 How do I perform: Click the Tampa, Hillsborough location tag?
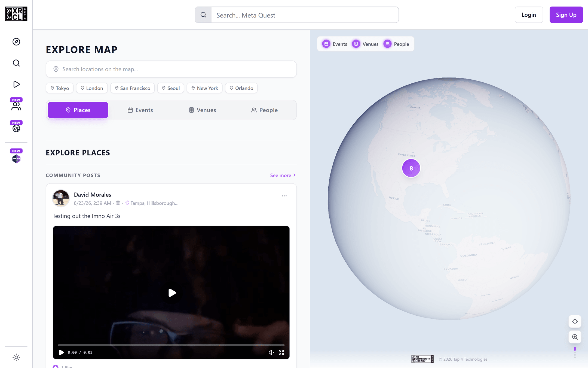point(152,203)
